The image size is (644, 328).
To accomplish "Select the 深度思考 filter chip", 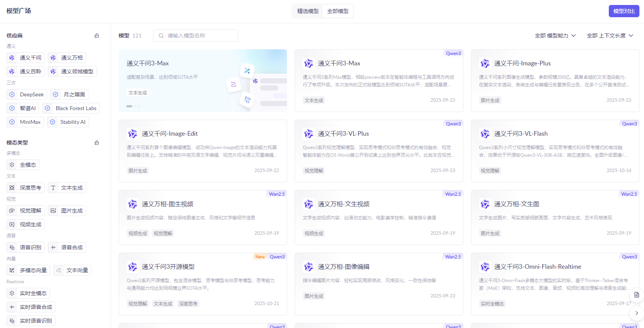I will click(26, 188).
